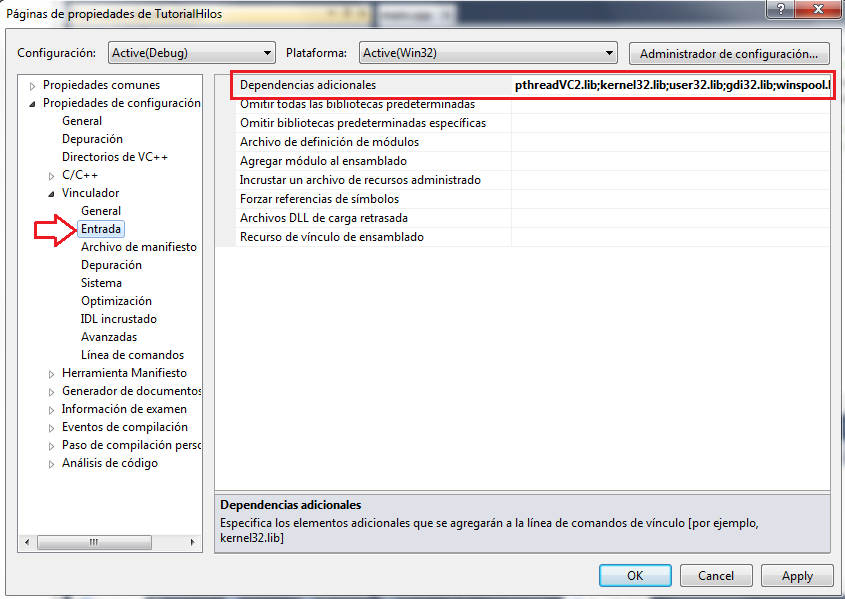Expand the C/C++ tree node
845x599 pixels.
(52, 176)
